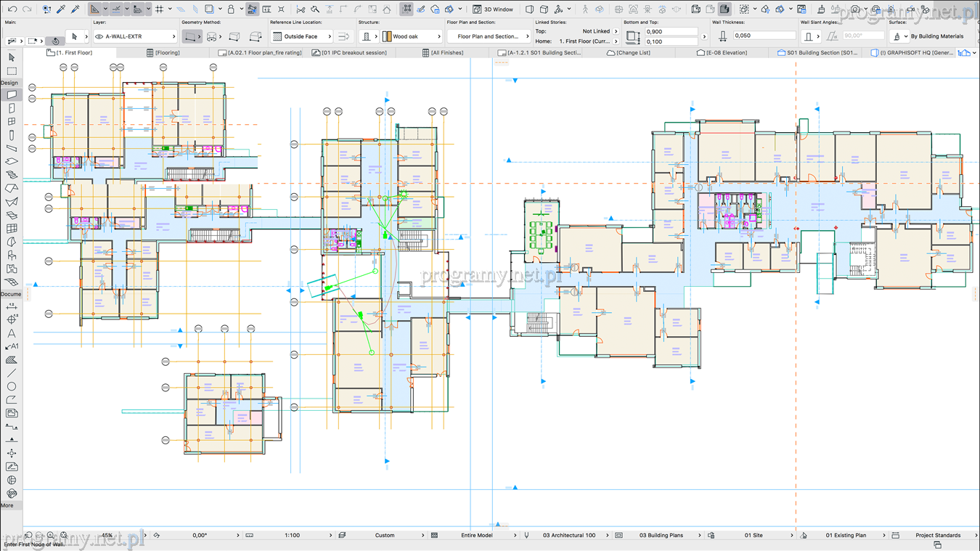Image resolution: width=980 pixels, height=551 pixels.
Task: Open the Outside Face reference line dropdown
Action: (302, 36)
